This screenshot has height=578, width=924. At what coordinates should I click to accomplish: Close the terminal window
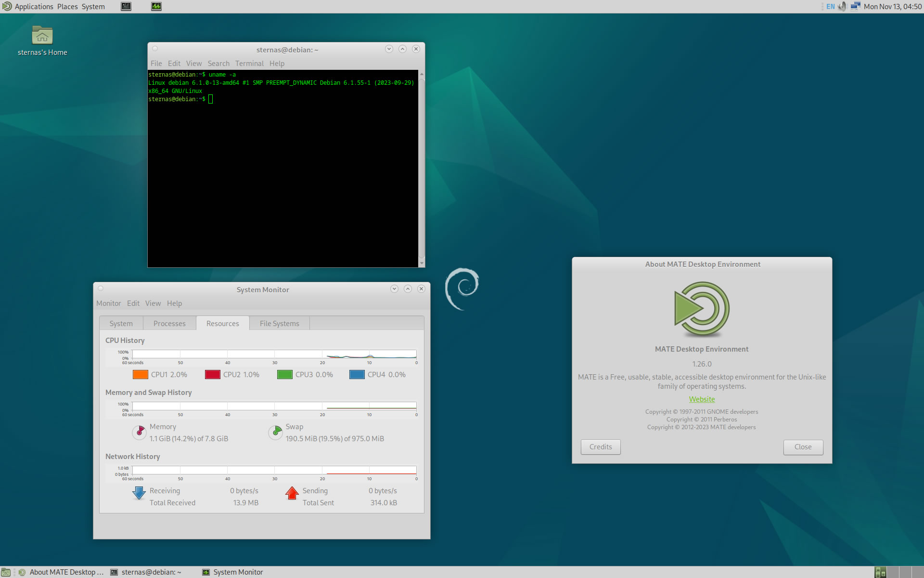[x=416, y=49]
